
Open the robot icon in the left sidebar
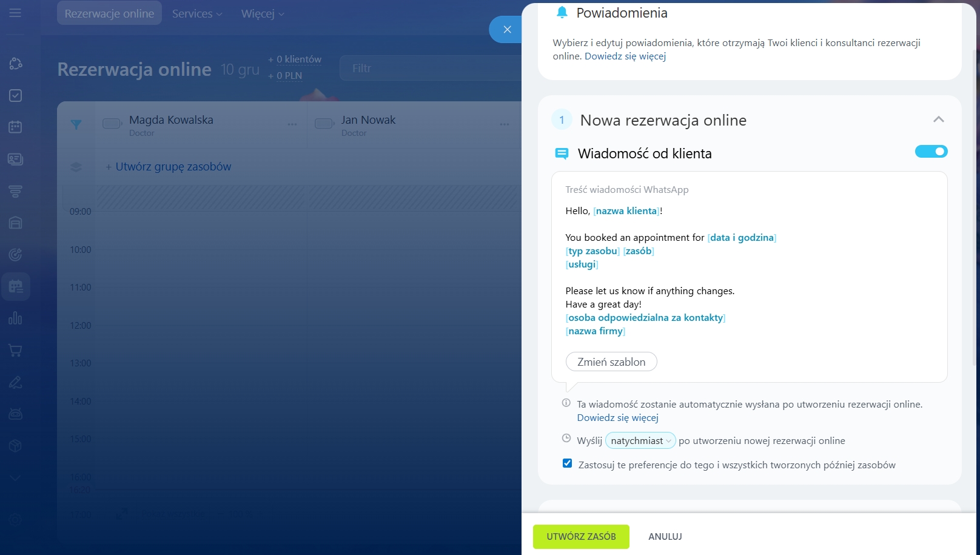(x=16, y=414)
